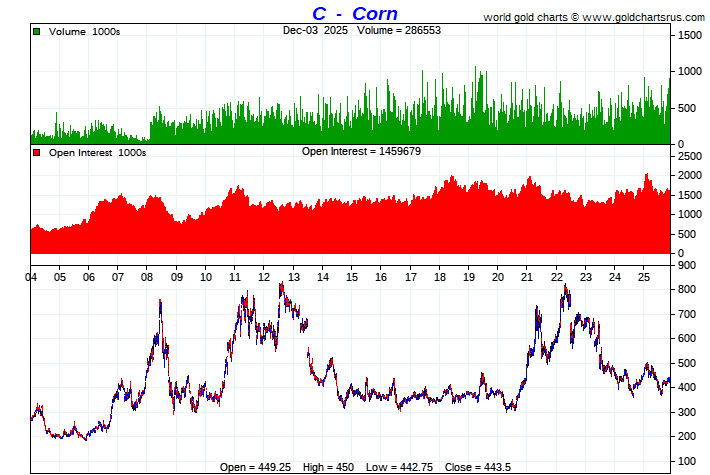This screenshot has height=475, width=710.
Task: Click the 400 tick on price axis
Action: [687, 388]
